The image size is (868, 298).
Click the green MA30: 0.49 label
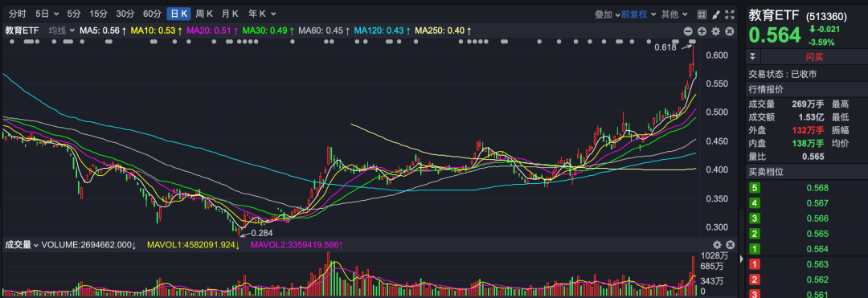pyautogui.click(x=268, y=31)
